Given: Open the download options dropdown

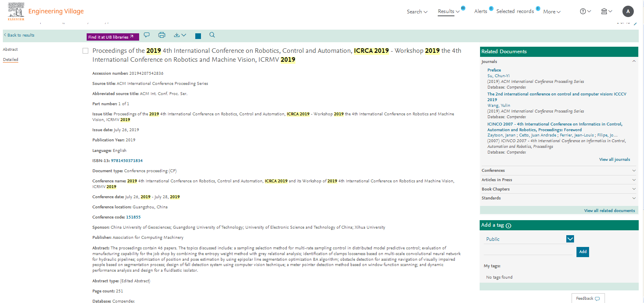Looking at the screenshot, I should (x=180, y=35).
